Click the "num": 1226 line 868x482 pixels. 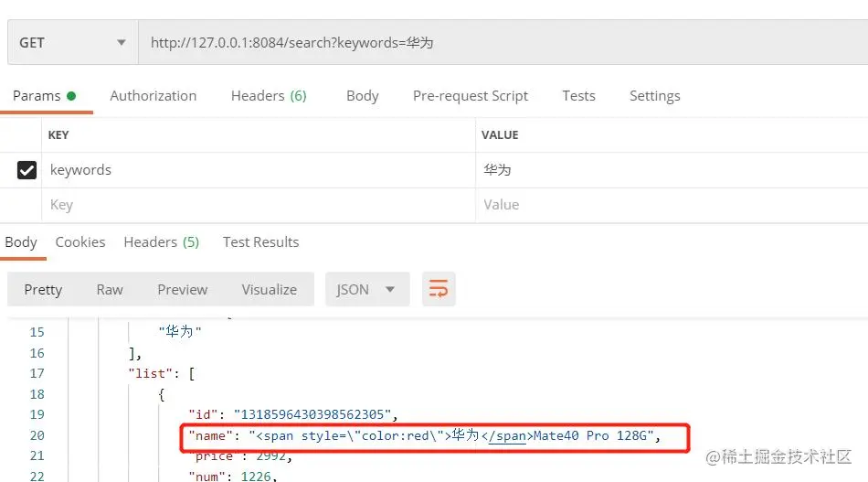tap(232, 476)
